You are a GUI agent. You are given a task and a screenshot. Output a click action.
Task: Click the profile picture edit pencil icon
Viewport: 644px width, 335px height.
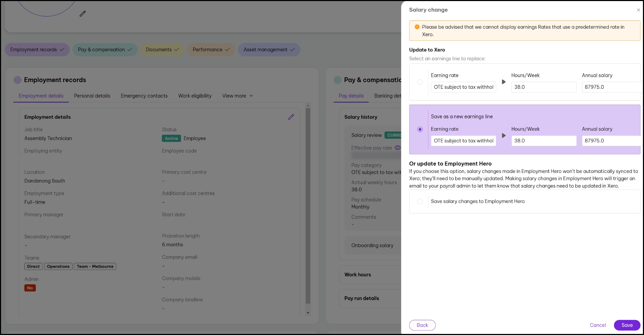82,14
